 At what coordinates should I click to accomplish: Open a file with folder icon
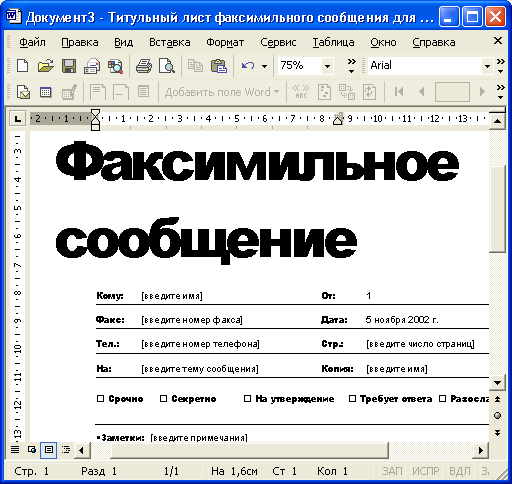(45, 66)
